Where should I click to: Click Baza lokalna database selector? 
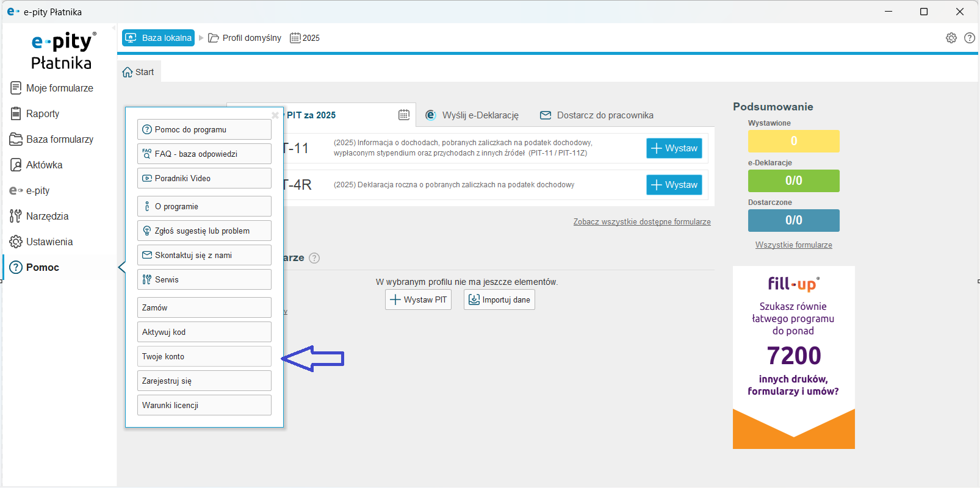click(159, 38)
